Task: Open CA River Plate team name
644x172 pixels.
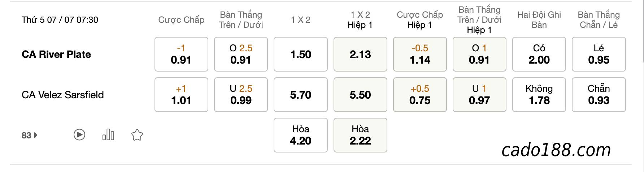Action: [56, 54]
